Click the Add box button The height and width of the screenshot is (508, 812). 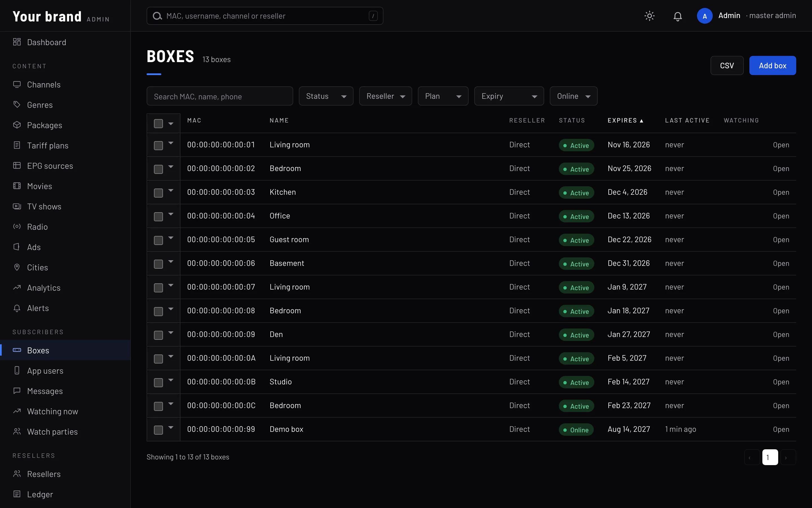pos(773,65)
